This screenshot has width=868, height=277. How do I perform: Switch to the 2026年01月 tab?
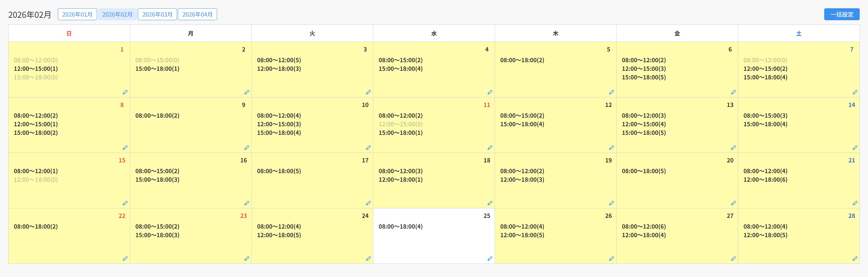tap(77, 14)
